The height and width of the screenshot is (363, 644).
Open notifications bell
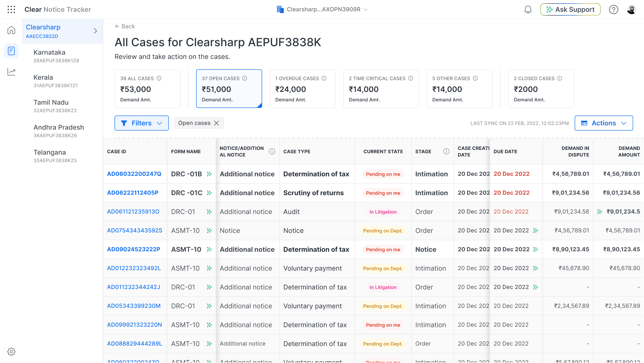tap(528, 9)
